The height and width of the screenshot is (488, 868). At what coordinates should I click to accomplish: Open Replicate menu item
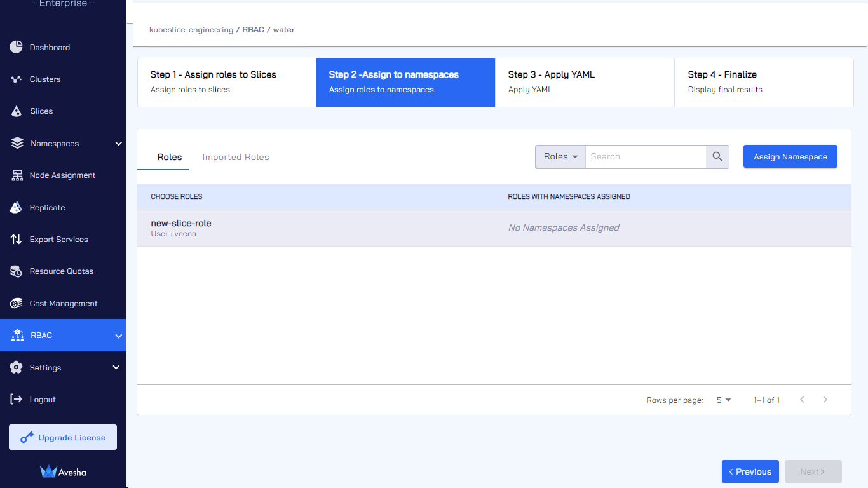[63, 208]
